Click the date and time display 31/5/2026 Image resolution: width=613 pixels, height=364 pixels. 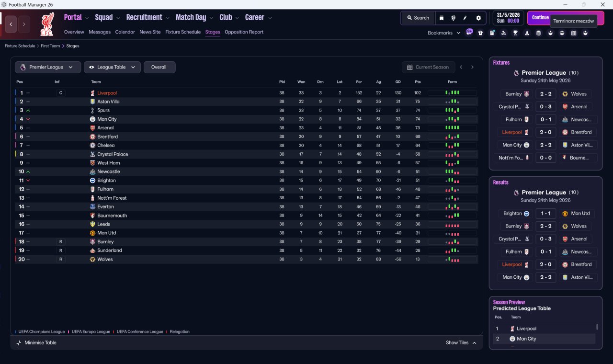[508, 18]
